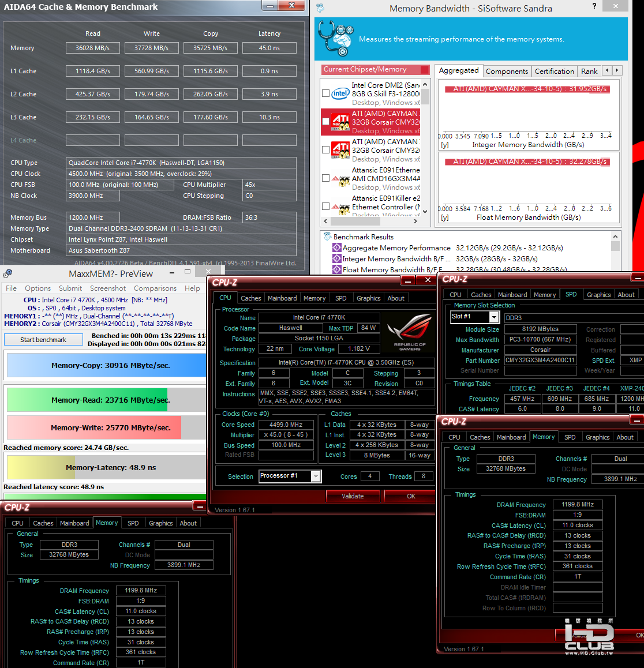The width and height of the screenshot is (644, 668).
Task: Click the stethoscope icon in Sandra banner
Action: click(x=336, y=39)
